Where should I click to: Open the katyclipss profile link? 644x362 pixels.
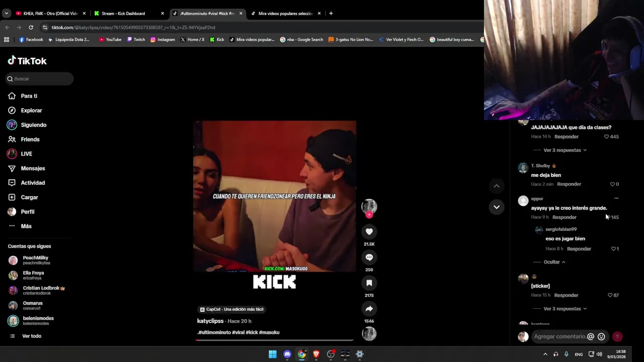(210, 321)
